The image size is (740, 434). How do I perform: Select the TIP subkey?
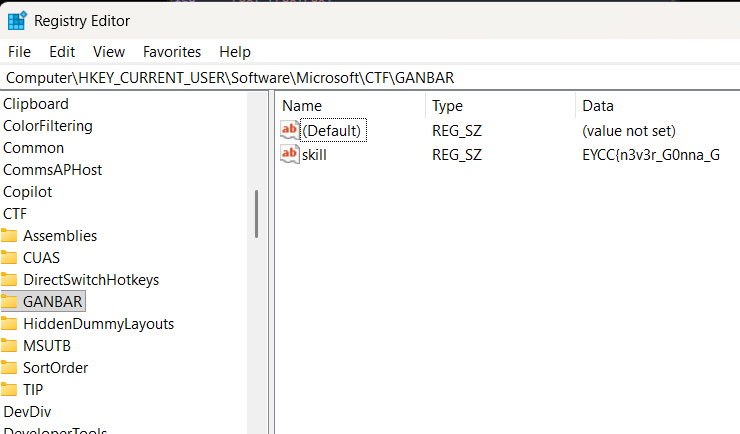click(x=33, y=390)
